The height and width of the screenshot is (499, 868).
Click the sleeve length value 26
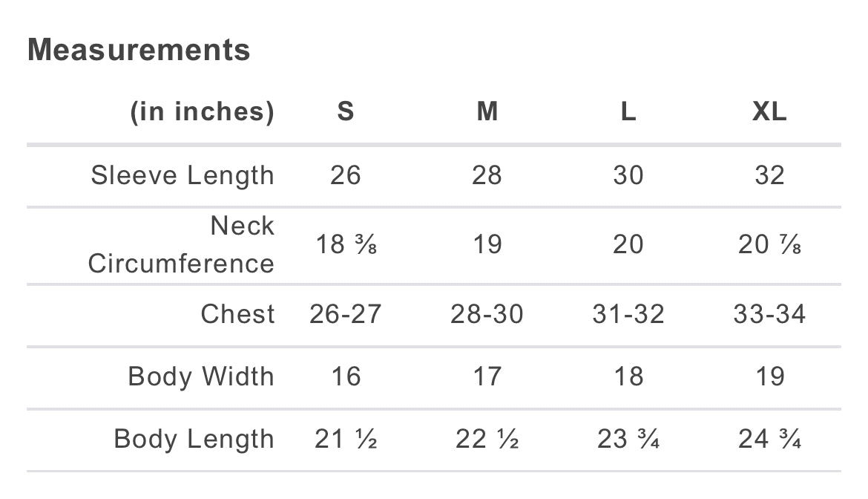pyautogui.click(x=346, y=176)
